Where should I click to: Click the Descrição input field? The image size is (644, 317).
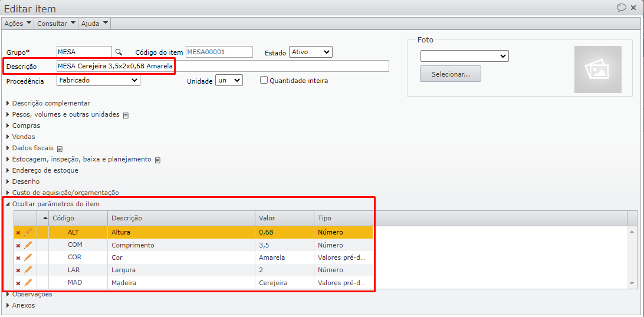222,66
